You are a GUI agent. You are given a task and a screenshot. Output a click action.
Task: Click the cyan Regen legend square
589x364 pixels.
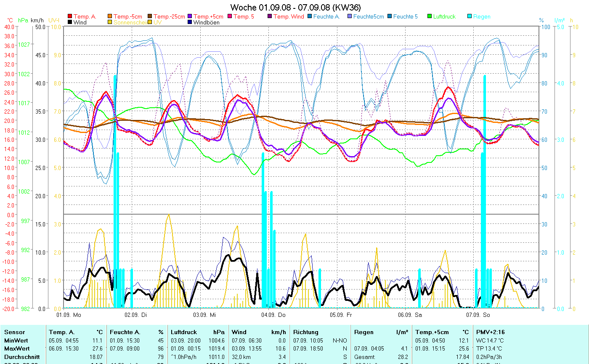point(470,17)
